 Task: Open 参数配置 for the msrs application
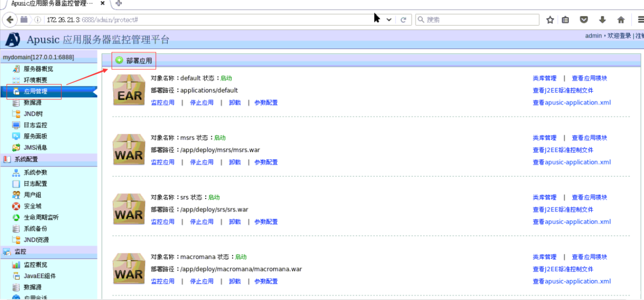(266, 162)
